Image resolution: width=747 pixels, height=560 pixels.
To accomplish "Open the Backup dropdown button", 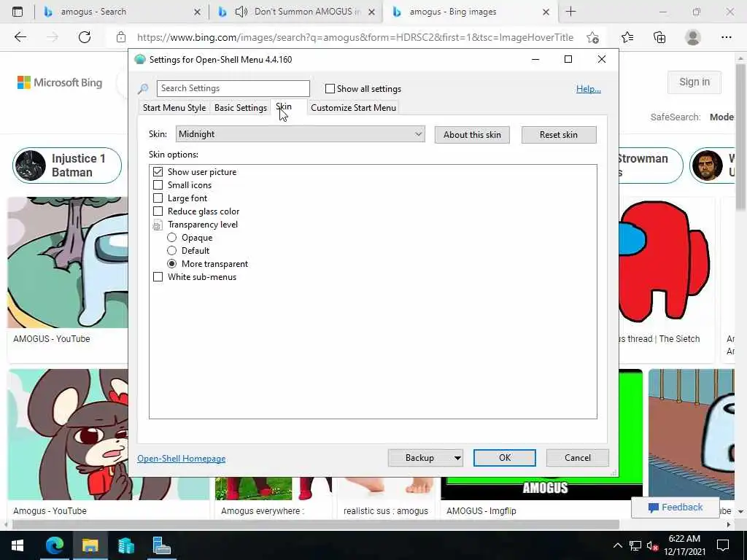I will tap(425, 458).
